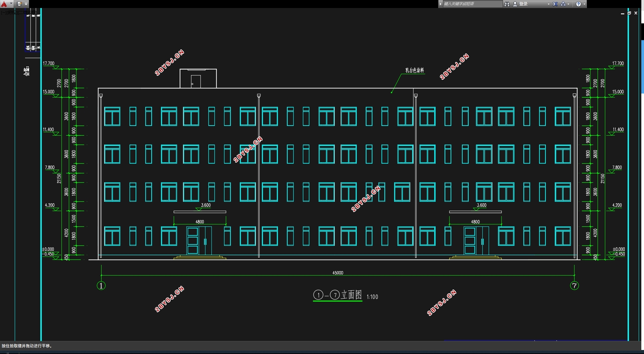Restore down the drawing window

(629, 13)
